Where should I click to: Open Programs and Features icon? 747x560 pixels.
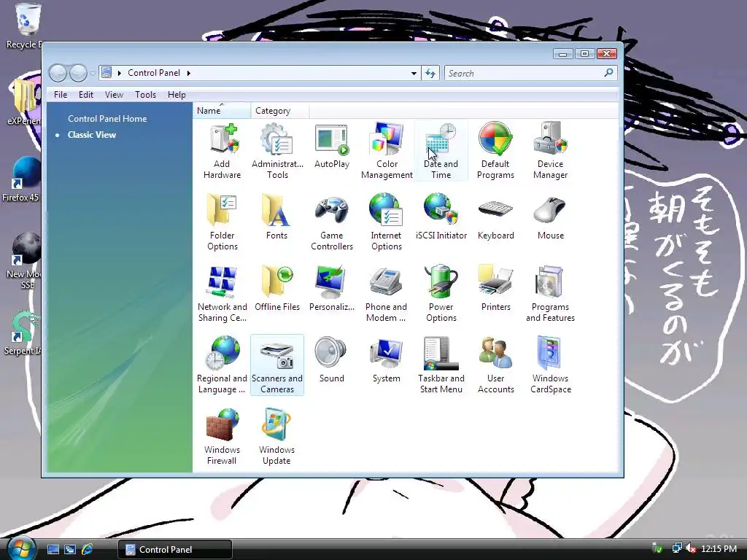(550, 294)
